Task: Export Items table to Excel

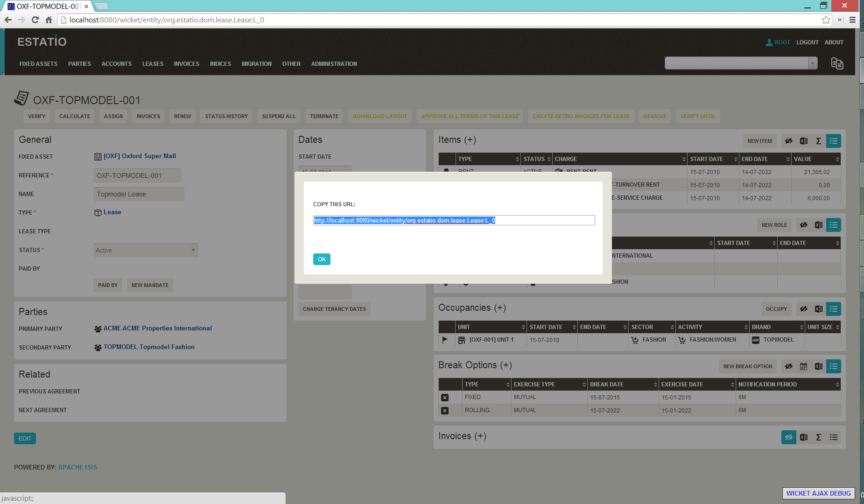Action: coord(804,141)
